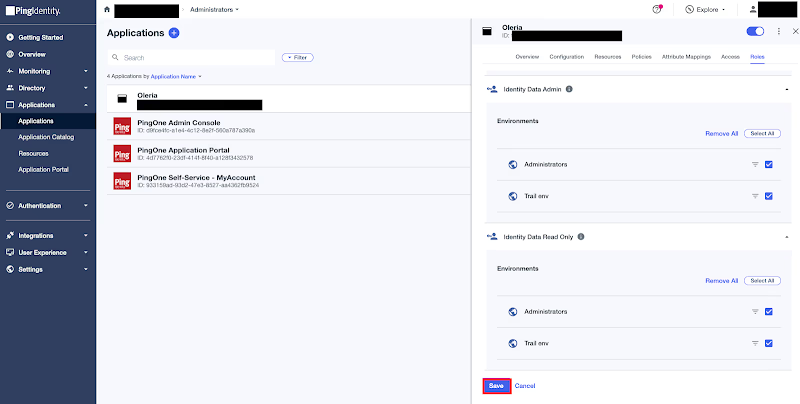Image resolution: width=800 pixels, height=404 pixels.
Task: Click the add application plus icon
Action: pos(174,33)
